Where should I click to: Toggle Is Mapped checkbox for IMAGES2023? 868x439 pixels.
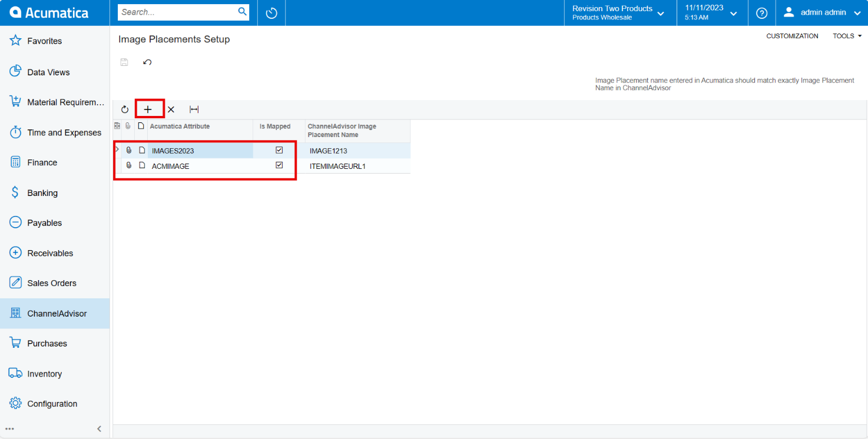279,150
